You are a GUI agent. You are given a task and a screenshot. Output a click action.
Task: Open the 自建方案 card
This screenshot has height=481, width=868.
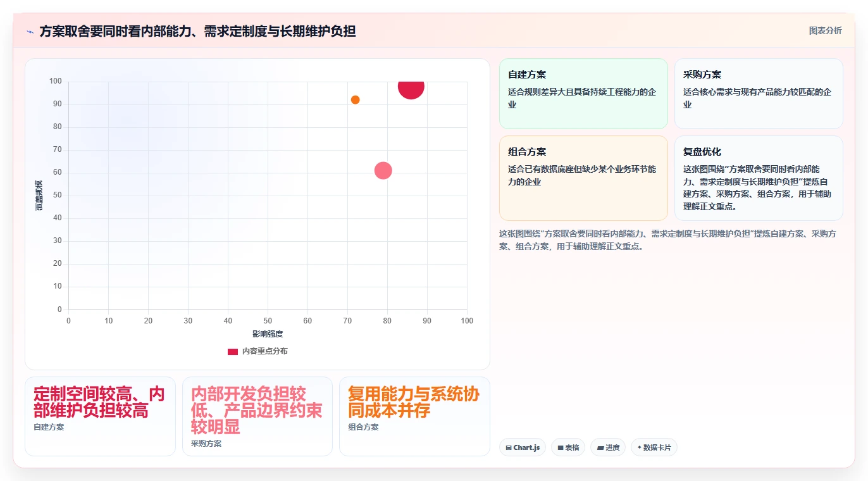coord(583,94)
